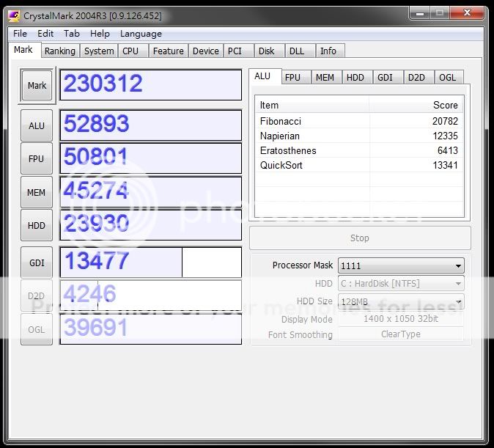Switch to the Info tab

point(330,51)
